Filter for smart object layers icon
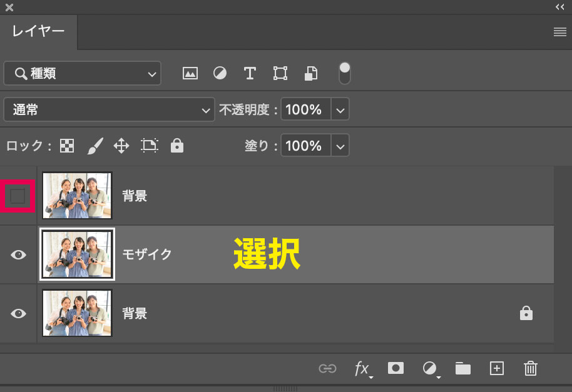Image resolution: width=572 pixels, height=392 pixels. 311,73
